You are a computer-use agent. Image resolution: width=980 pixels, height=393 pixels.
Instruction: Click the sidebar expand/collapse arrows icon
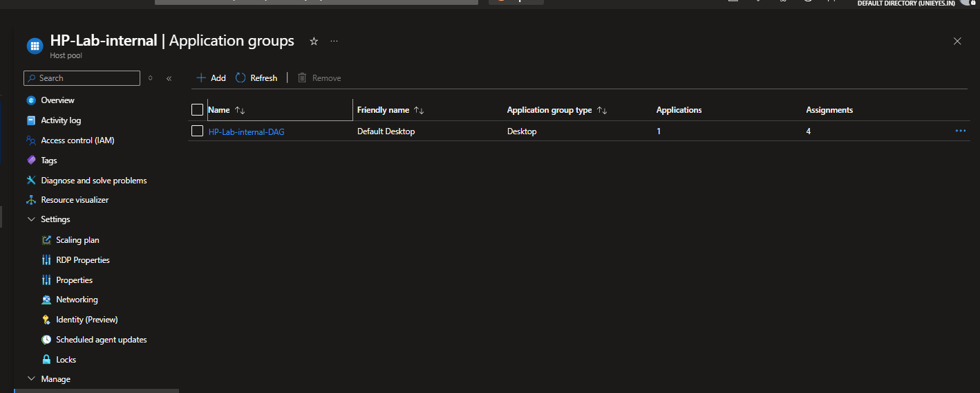click(x=151, y=78)
